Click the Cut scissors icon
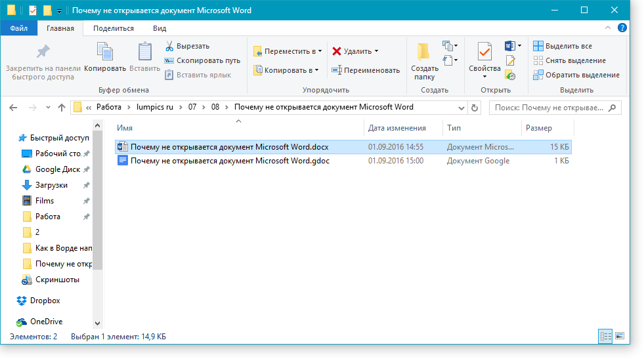The width and height of the screenshot is (644, 359). [x=169, y=46]
